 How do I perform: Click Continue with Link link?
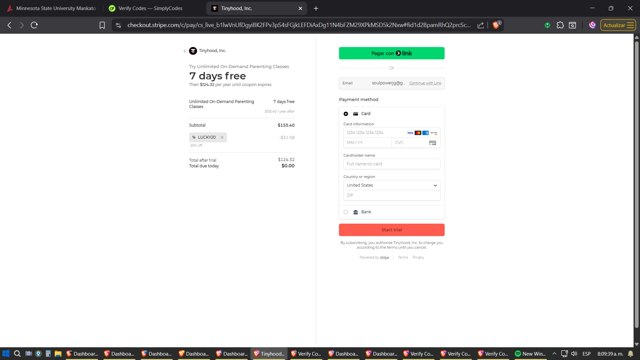(x=425, y=83)
